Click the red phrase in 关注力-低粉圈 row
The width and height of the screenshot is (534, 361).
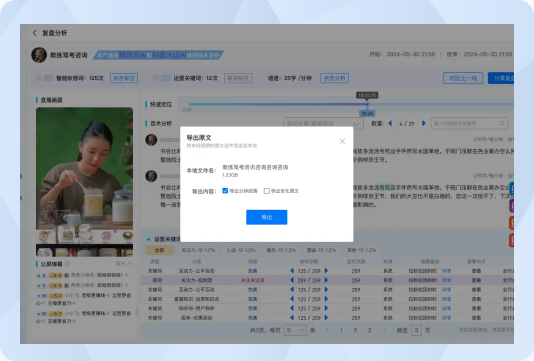pos(252,280)
